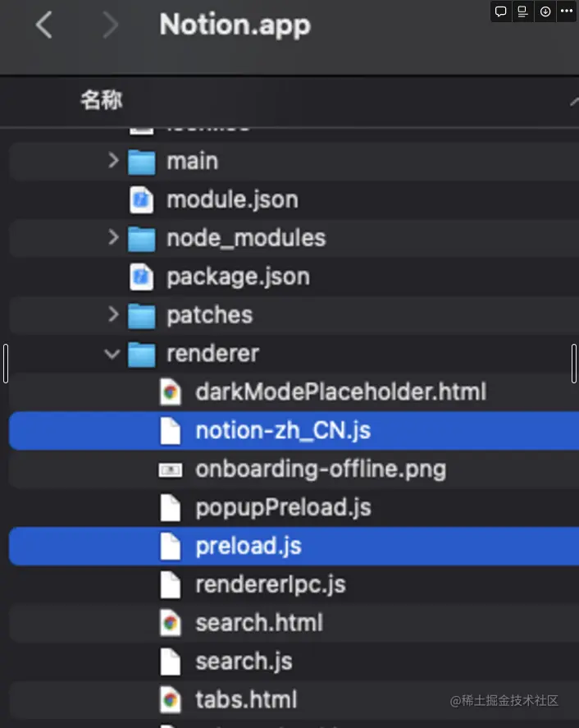Select renderer folder name
This screenshot has width=579, height=728.
[213, 354]
